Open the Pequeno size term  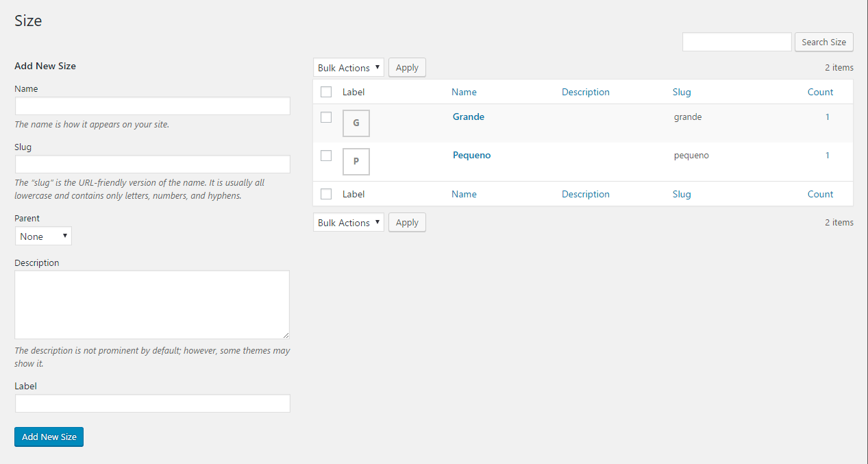pos(471,155)
